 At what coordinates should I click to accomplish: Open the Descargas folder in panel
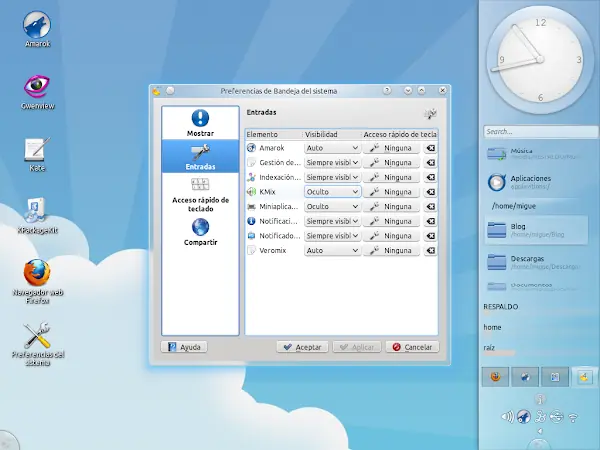tap(536, 262)
